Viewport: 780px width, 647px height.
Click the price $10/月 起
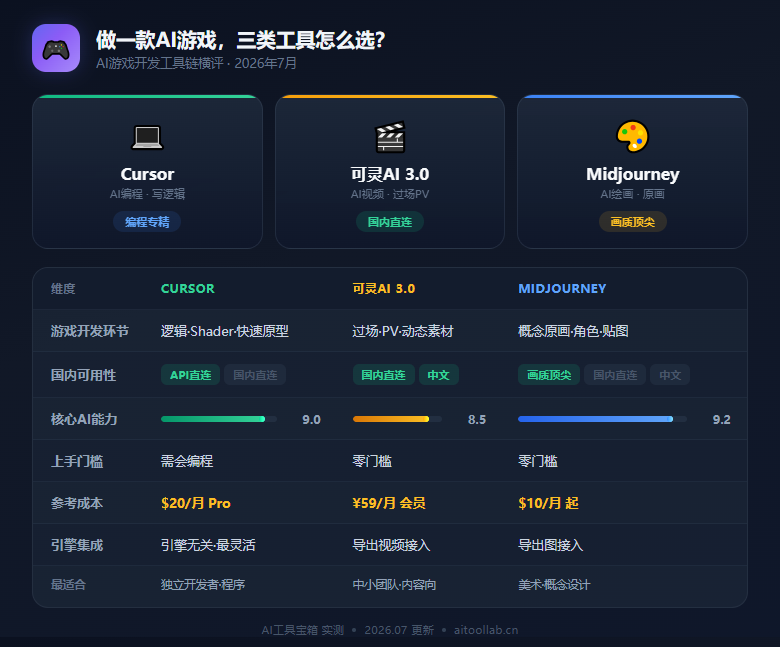point(548,503)
